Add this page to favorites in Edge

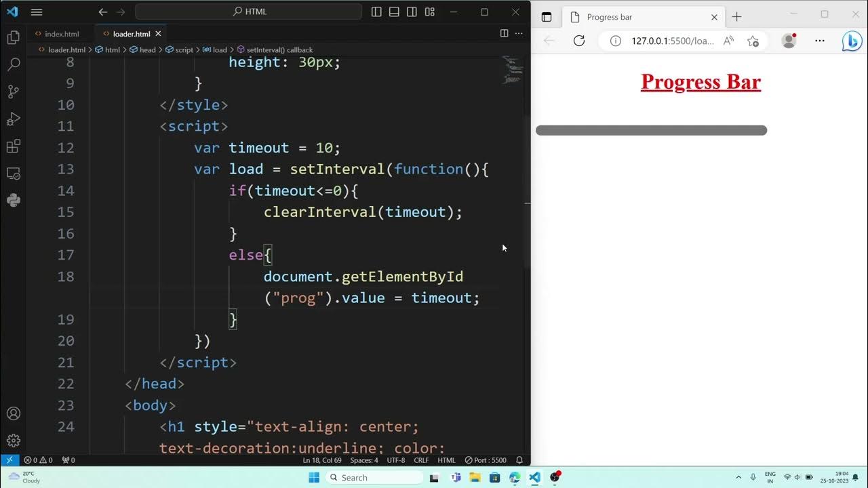pyautogui.click(x=753, y=41)
